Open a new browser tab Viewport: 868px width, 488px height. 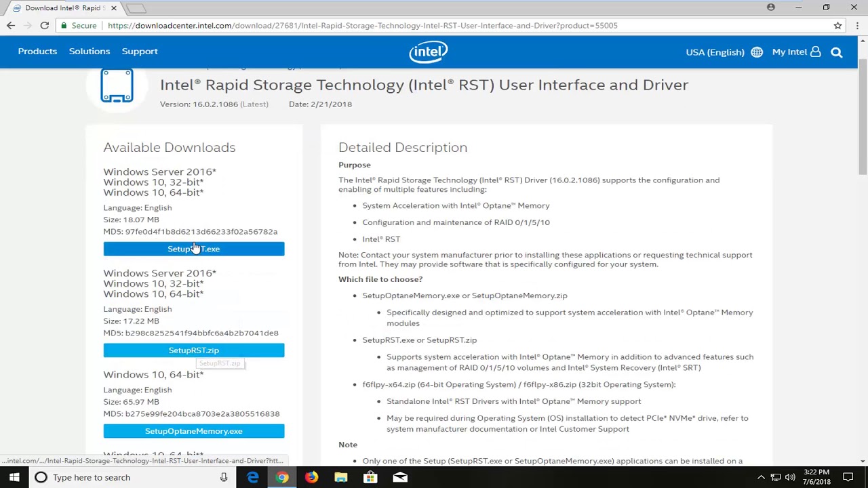[x=136, y=8]
